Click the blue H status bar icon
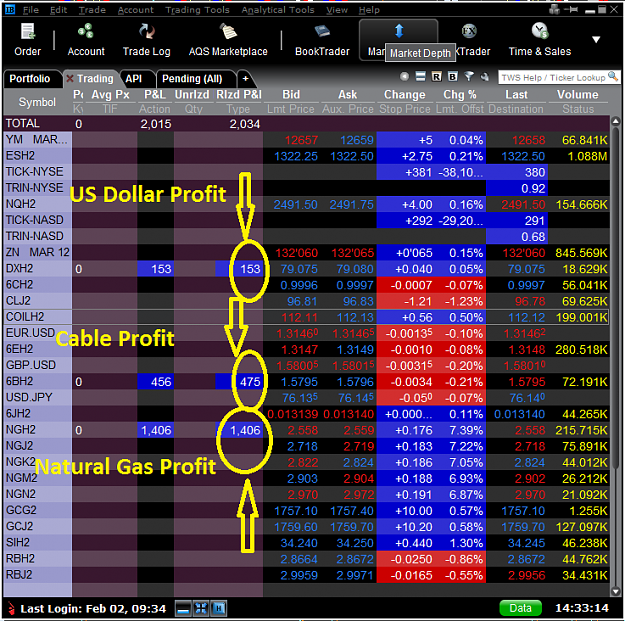Image resolution: width=625 pixels, height=621 pixels. click(x=219, y=609)
